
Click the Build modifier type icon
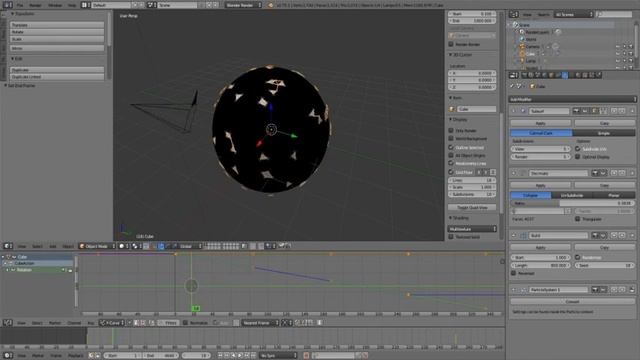point(523,236)
